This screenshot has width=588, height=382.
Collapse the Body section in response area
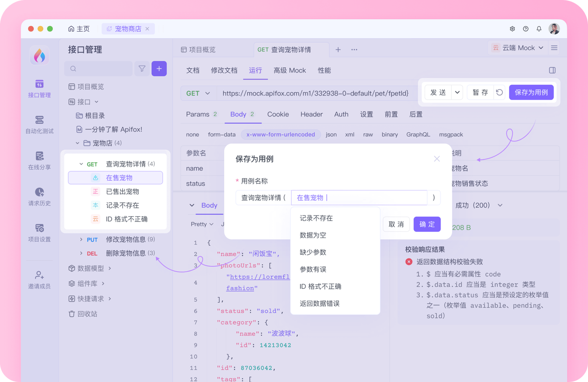[x=192, y=205]
